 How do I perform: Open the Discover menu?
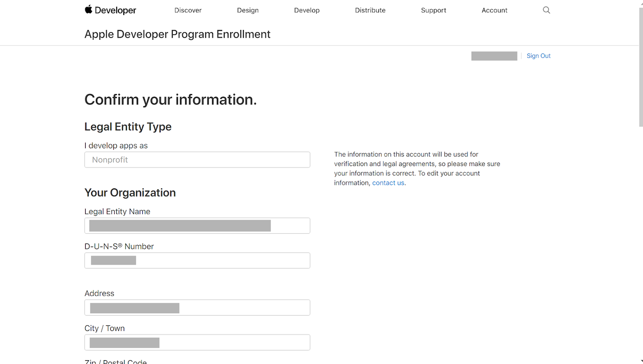tap(188, 10)
